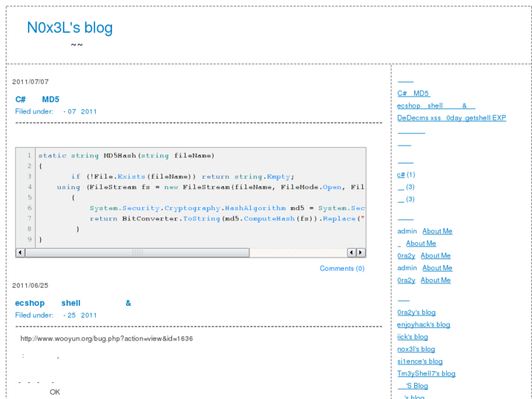Click right scroll arrow at code box far end
Viewport: 532px width, 399px height.
[x=361, y=253]
